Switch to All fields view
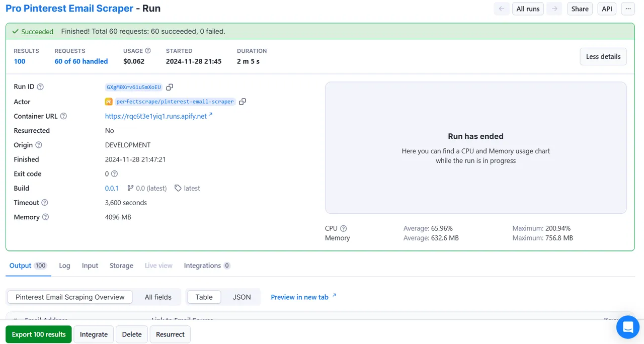The width and height of the screenshot is (644, 344). 158,297
